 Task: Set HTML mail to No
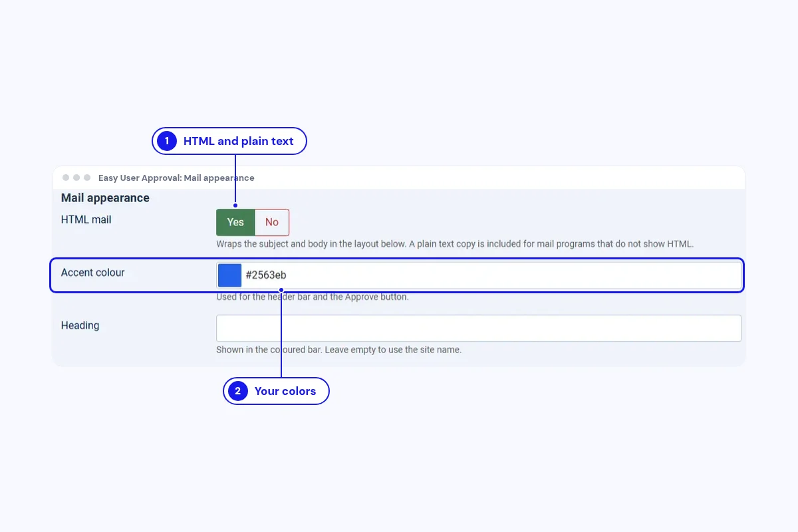(272, 222)
